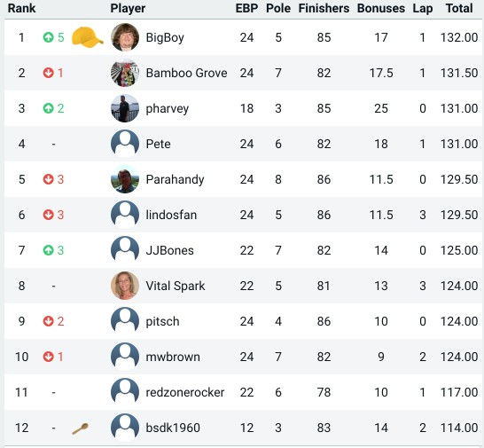Click the Rank column header
484x448 pixels.
pyautogui.click(x=21, y=8)
